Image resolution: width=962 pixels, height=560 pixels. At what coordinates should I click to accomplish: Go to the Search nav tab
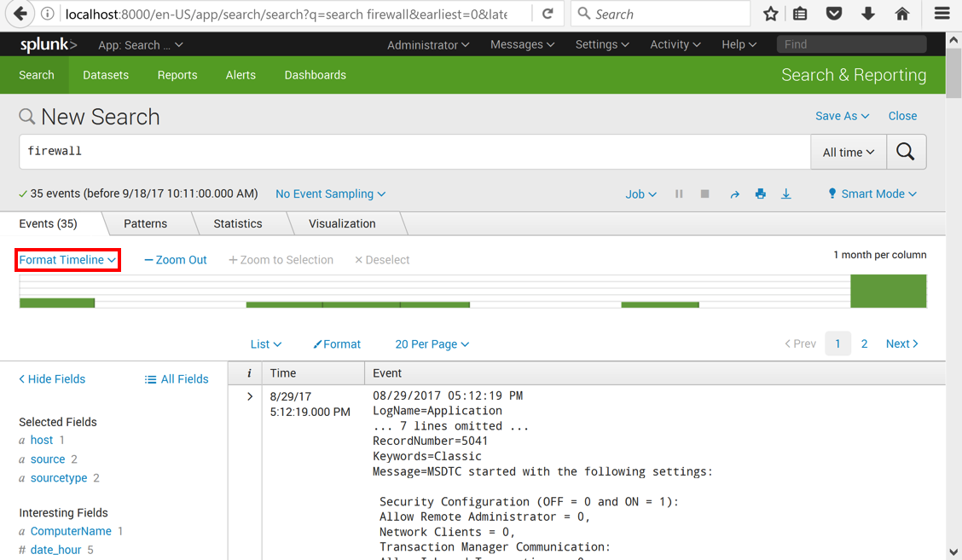click(36, 75)
